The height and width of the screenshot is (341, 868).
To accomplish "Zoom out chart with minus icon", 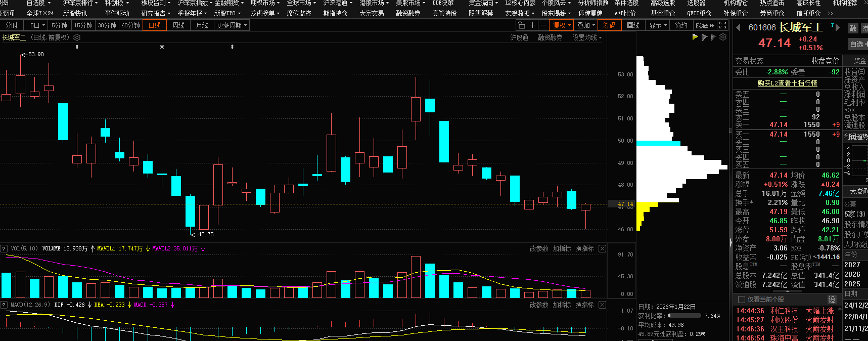I will [x=543, y=25].
